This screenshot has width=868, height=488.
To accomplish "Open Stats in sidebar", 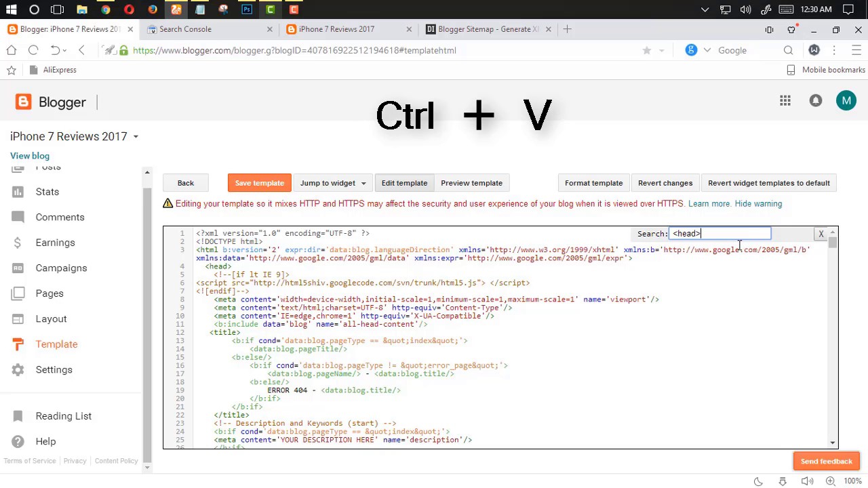I will [x=47, y=192].
